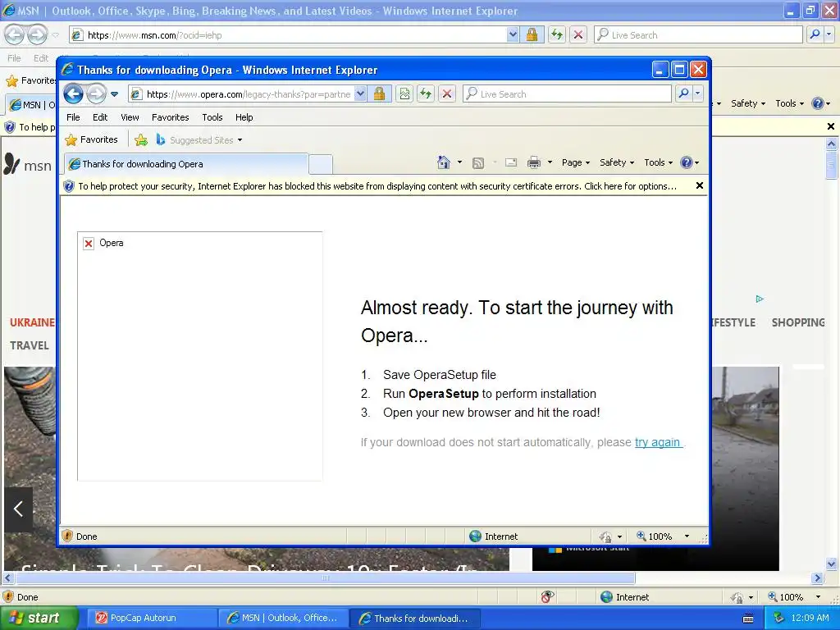Image resolution: width=840 pixels, height=630 pixels.
Task: Click Home icon in Opera window toolbar
Action: pyautogui.click(x=444, y=162)
